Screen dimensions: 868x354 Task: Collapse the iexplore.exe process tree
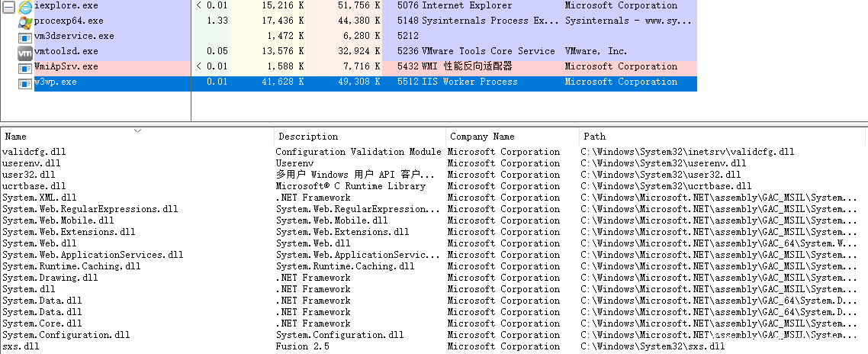pyautogui.click(x=8, y=6)
